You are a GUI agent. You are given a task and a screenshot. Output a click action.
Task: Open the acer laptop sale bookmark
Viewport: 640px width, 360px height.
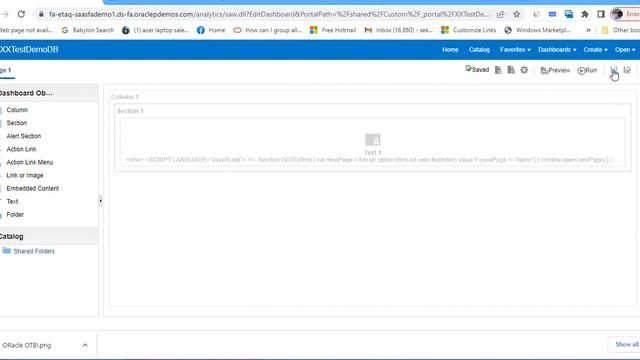(156, 30)
